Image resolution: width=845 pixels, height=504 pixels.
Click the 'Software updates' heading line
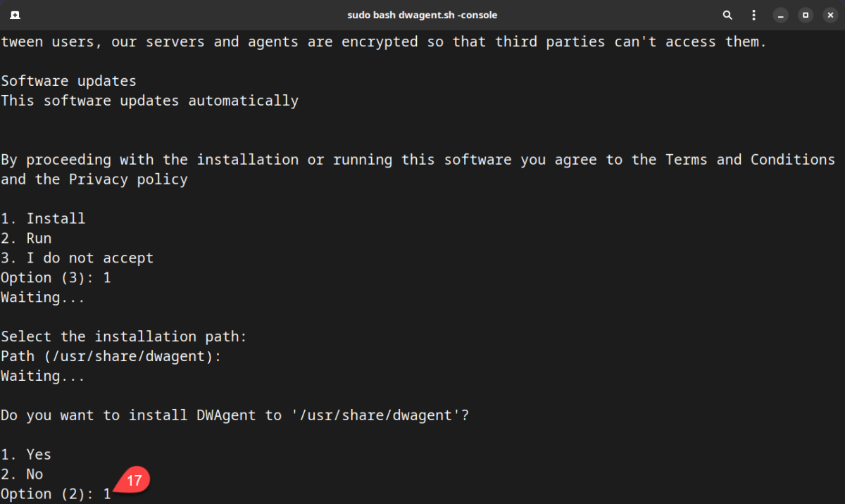(x=68, y=80)
